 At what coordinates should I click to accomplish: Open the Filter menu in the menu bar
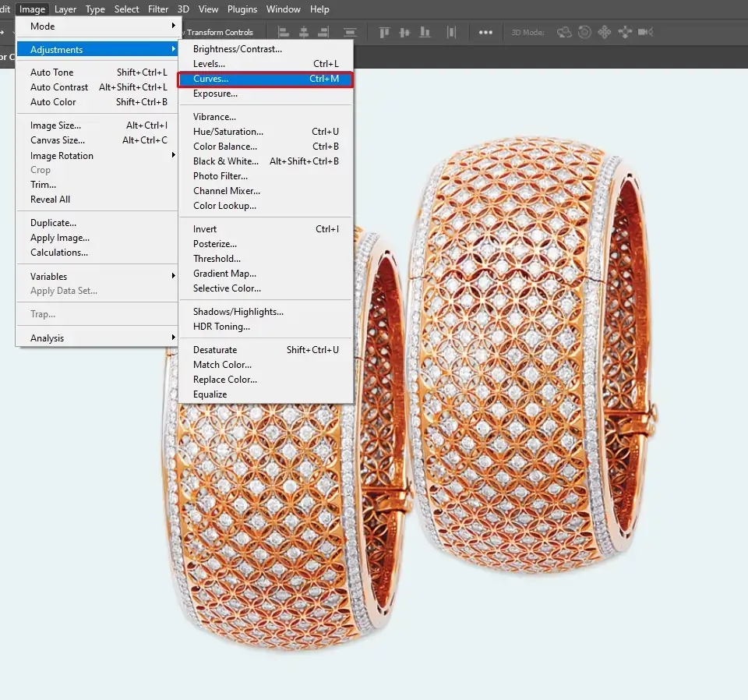(x=158, y=9)
